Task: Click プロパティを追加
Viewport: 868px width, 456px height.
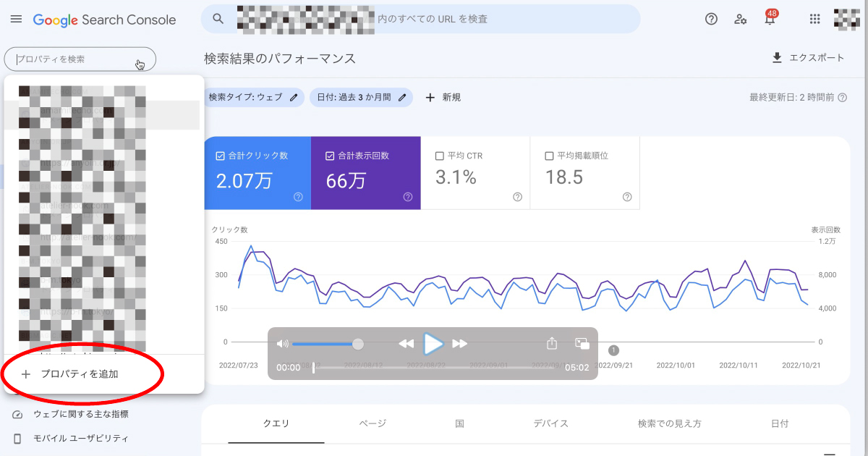Action: 80,374
